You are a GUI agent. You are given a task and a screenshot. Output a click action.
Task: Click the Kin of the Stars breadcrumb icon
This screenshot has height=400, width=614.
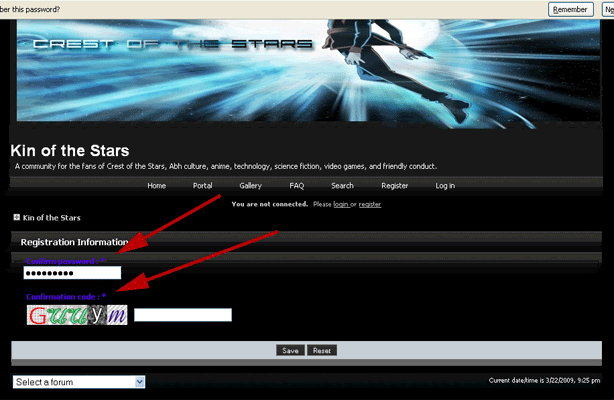16,217
